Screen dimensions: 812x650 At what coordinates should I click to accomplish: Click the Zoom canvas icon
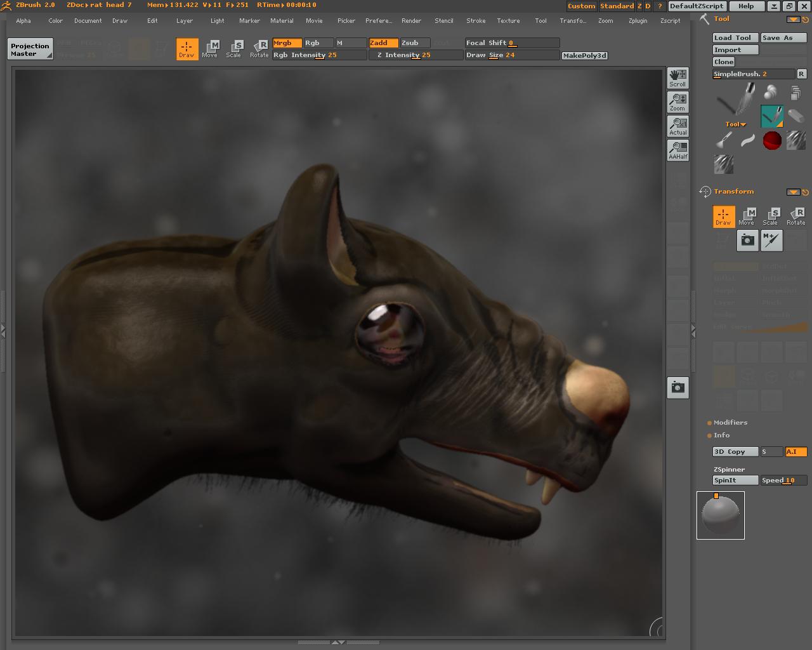click(678, 102)
